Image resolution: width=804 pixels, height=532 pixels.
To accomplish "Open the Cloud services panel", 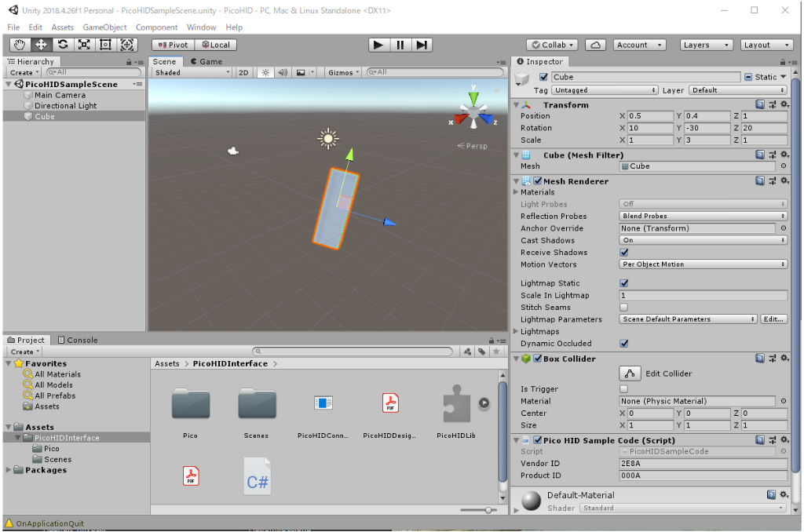I will coord(595,45).
